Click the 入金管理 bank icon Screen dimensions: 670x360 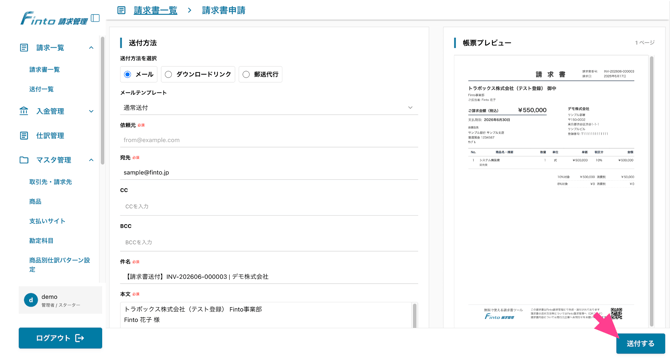[24, 111]
